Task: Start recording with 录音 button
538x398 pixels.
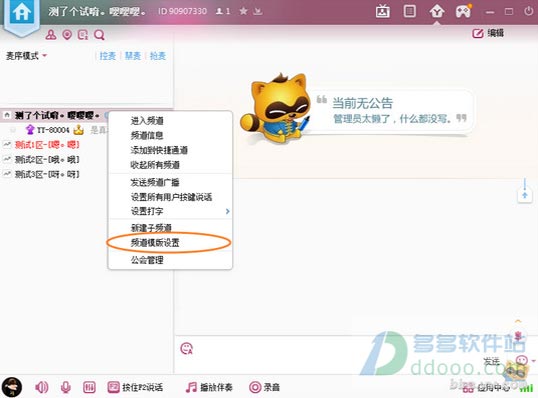Action: tap(264, 387)
